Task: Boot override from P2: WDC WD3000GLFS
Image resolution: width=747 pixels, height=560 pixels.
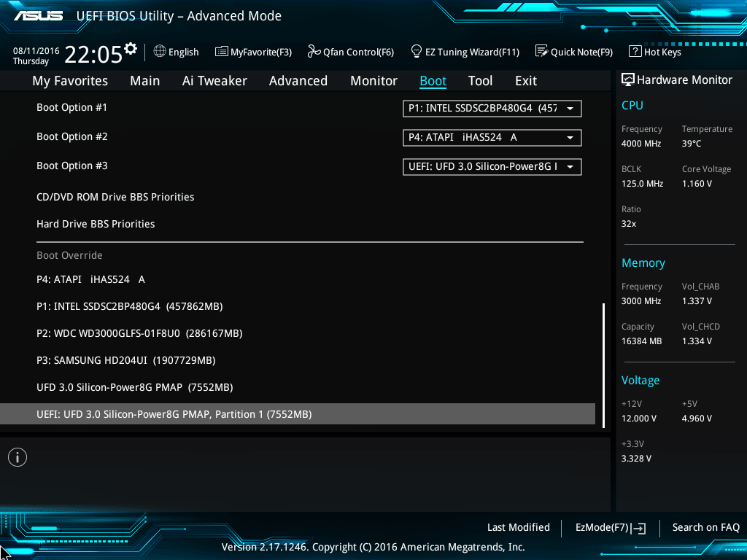Action: (139, 333)
